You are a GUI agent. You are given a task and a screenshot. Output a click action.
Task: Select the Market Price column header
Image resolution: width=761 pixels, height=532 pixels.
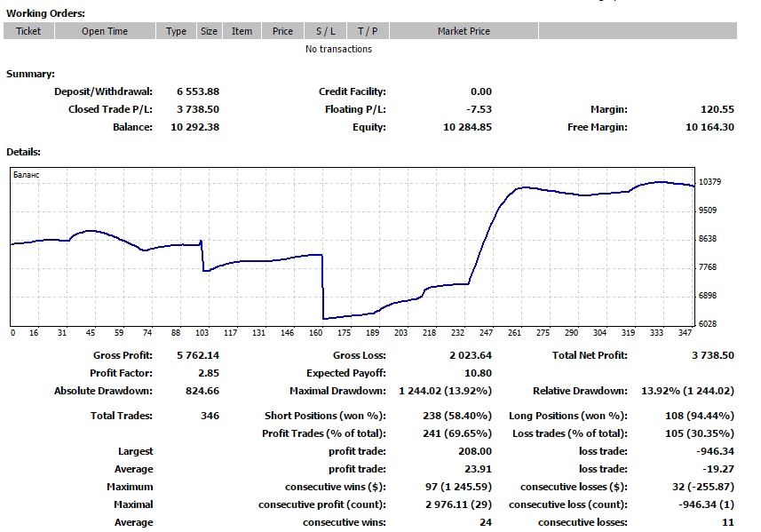pyautogui.click(x=464, y=31)
